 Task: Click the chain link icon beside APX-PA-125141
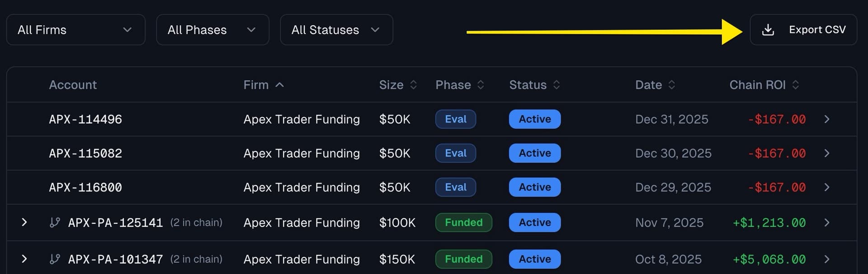coord(55,222)
